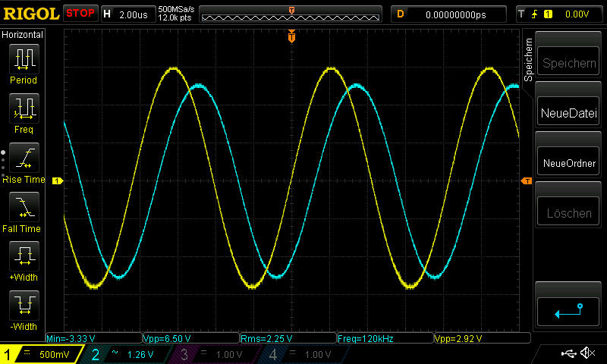The image size is (607, 364).
Task: Click the measurement menu page indicator dots
Action: point(3,164)
